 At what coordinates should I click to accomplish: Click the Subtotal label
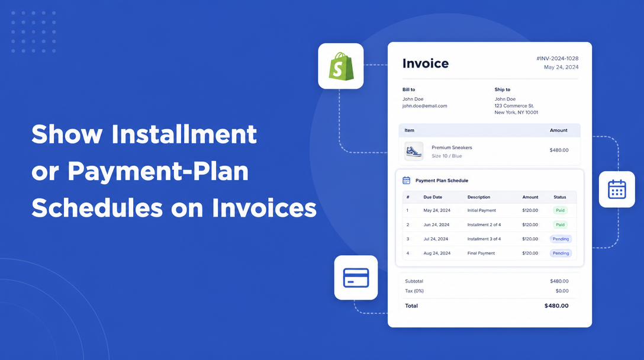coord(414,281)
